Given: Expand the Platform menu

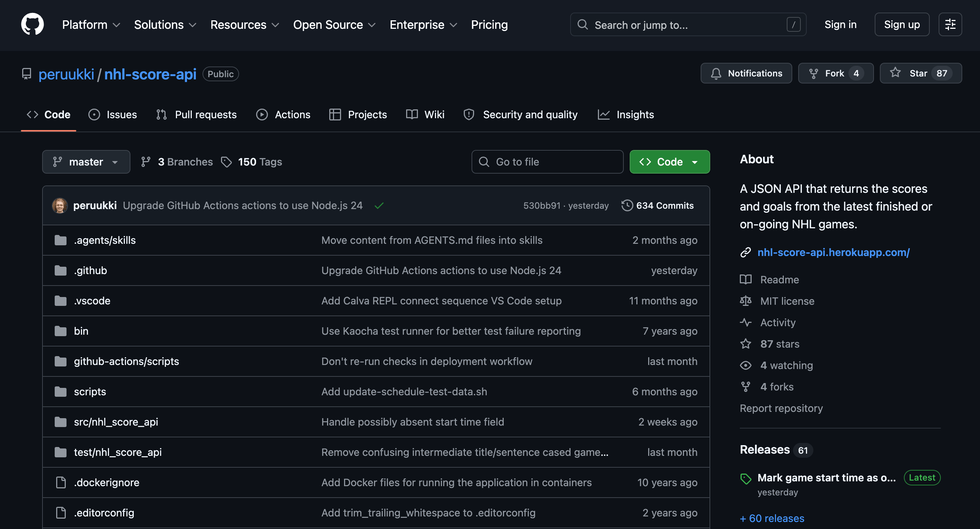Looking at the screenshot, I should (91, 25).
